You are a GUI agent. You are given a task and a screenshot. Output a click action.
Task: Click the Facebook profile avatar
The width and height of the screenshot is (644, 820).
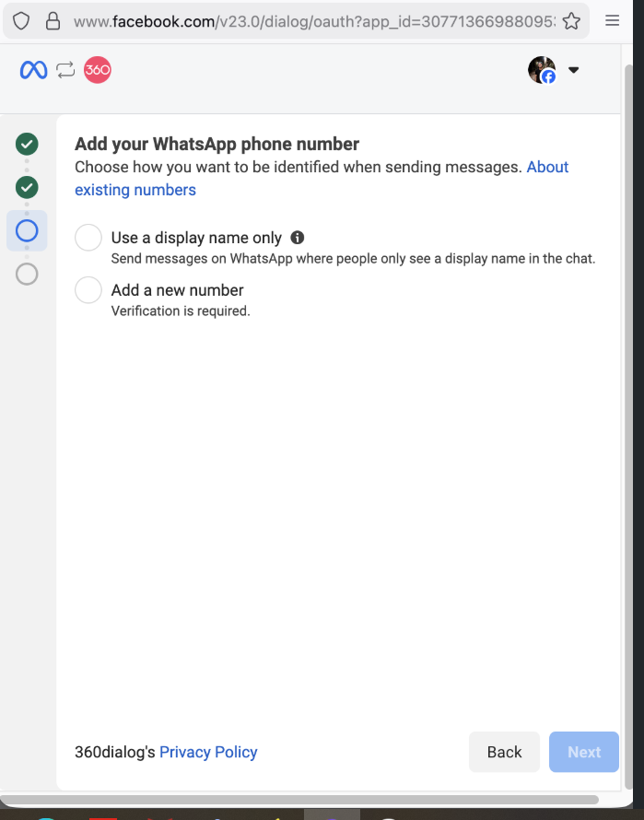coord(542,70)
